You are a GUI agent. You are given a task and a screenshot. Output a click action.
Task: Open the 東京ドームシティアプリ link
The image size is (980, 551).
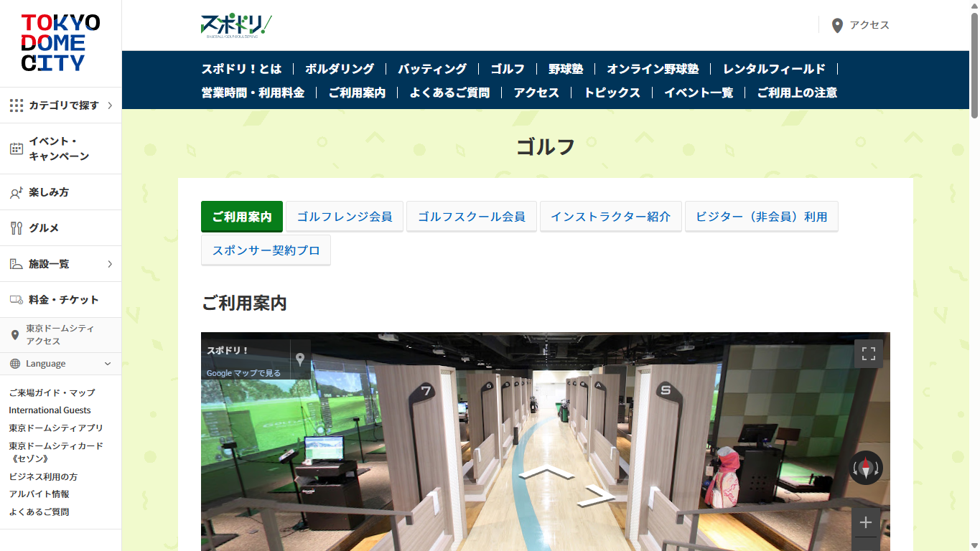click(56, 428)
